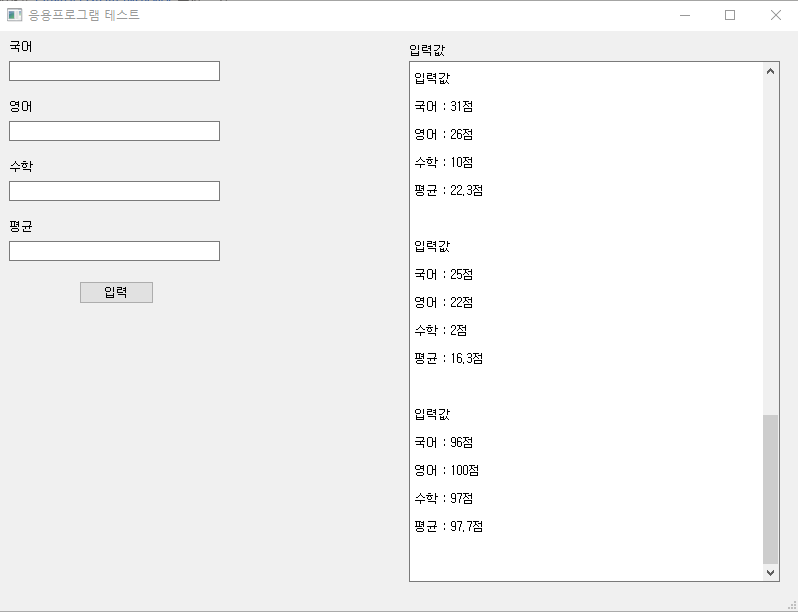Close the 응용프로그램 테스트 window
This screenshot has width=798, height=612.
(x=776, y=15)
